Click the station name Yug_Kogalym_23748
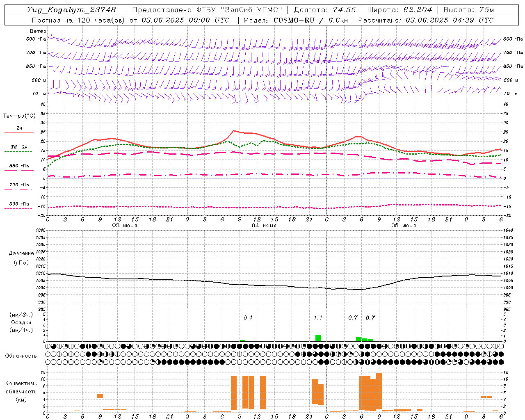This screenshot has height=420, width=525. pos(71,10)
